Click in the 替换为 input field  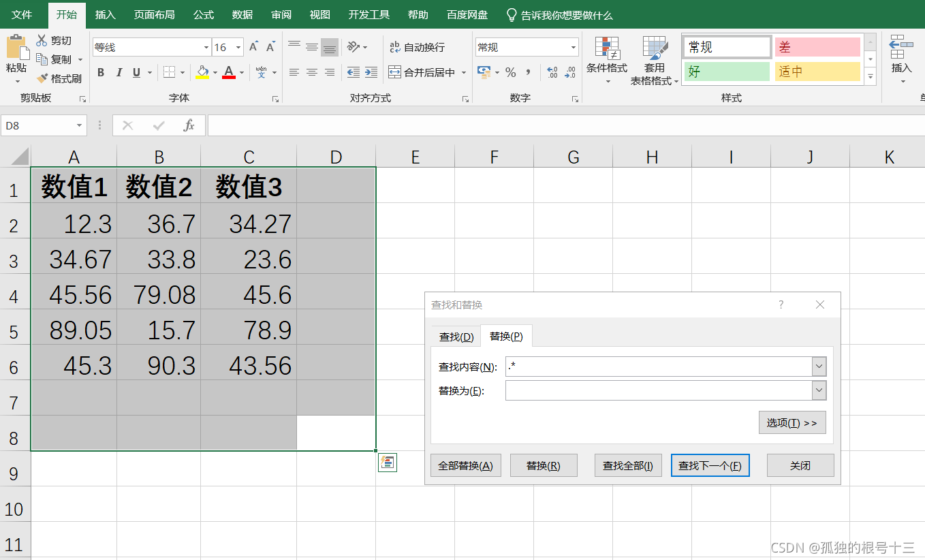click(x=659, y=390)
